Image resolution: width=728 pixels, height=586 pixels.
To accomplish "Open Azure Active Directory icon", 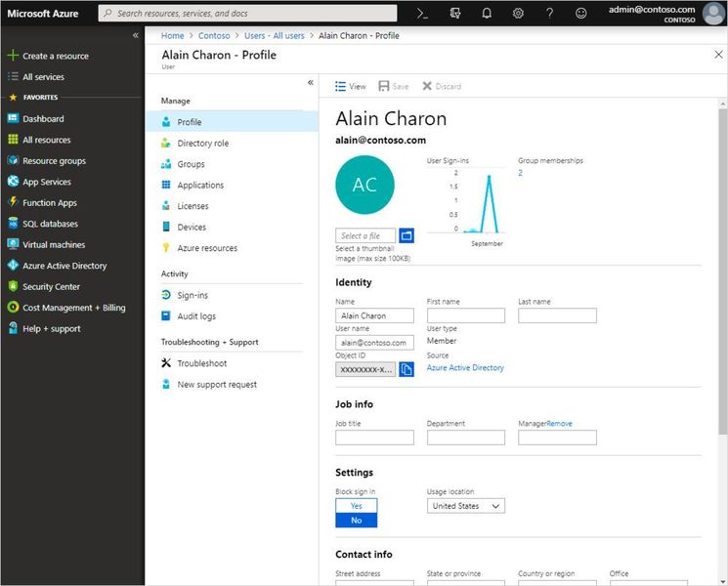I will pos(13,265).
